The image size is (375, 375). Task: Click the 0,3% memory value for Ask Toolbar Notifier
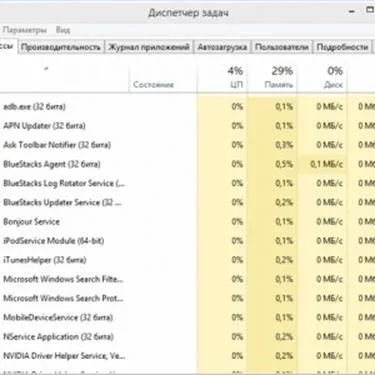[x=284, y=145]
